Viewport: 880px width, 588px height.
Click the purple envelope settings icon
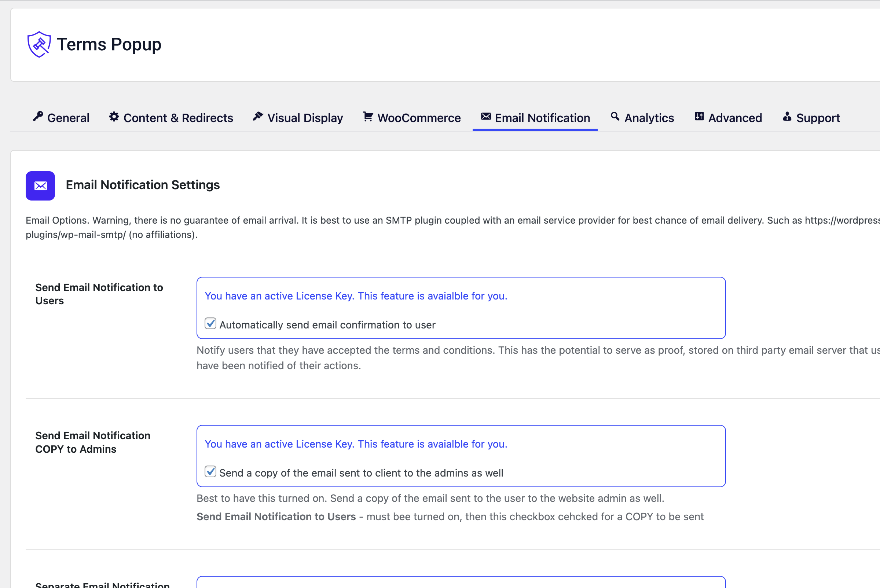(x=40, y=185)
